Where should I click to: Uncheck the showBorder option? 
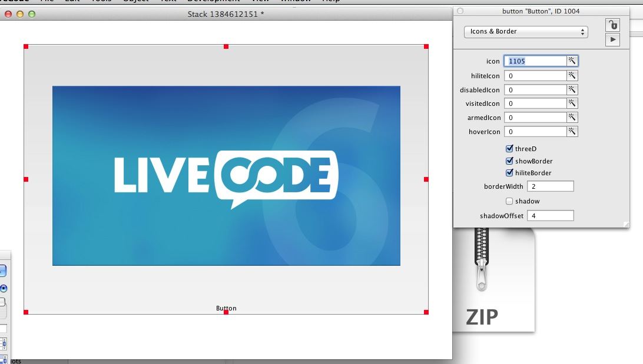click(509, 161)
